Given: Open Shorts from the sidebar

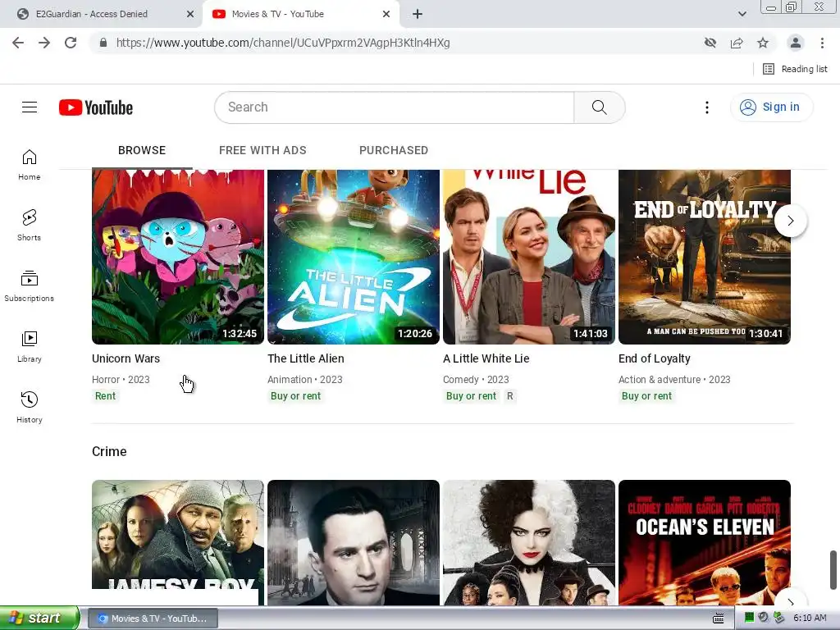Looking at the screenshot, I should pos(30,225).
